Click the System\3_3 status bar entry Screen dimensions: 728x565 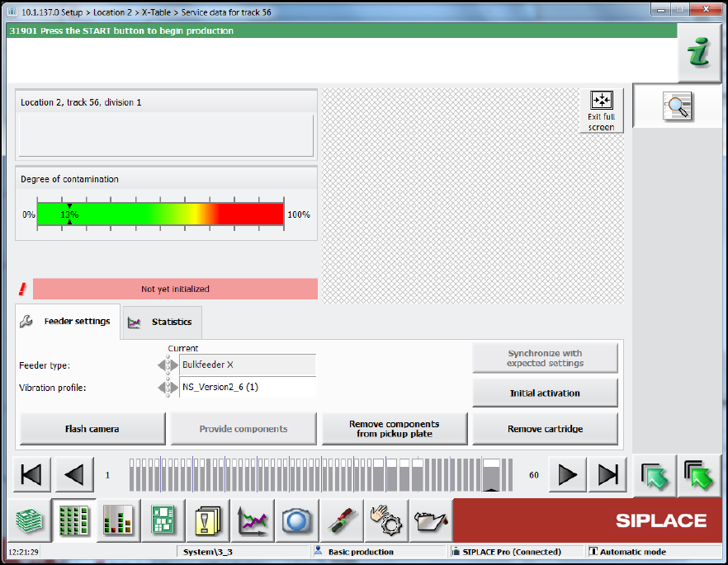pyautogui.click(x=243, y=552)
